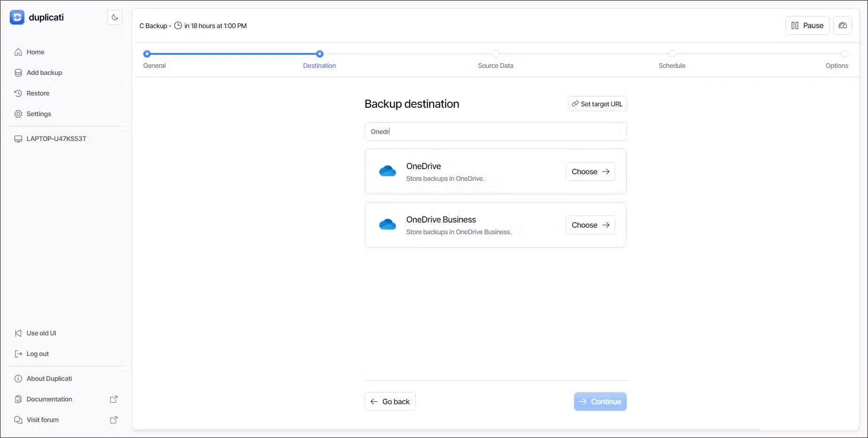Choose OneDrive as backup destination
This screenshot has height=438, width=868.
[x=590, y=172]
